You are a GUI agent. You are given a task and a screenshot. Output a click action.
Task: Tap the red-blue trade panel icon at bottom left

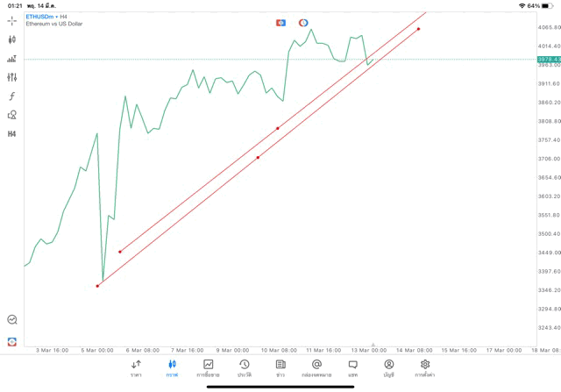[12, 341]
